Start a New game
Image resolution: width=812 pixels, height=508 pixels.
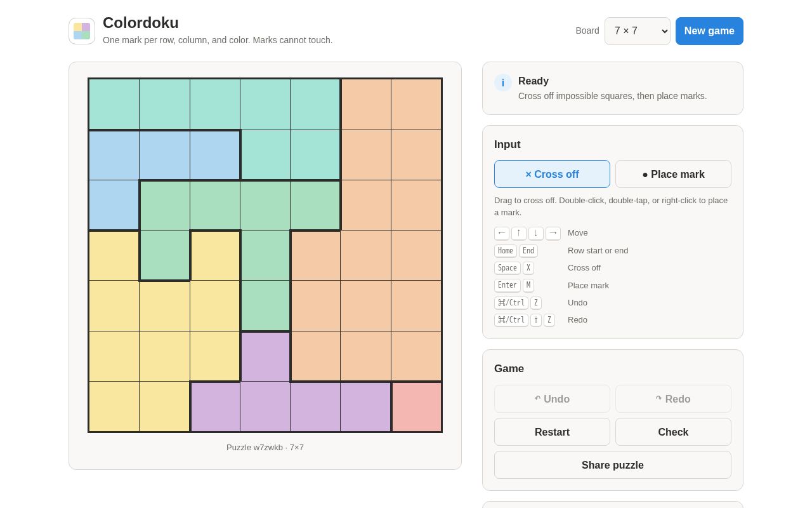709,31
